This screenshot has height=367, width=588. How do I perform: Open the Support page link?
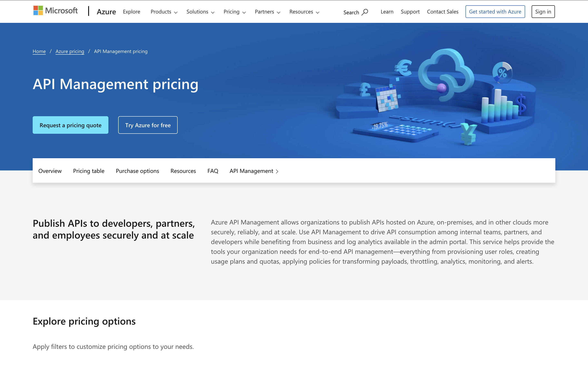[410, 12]
